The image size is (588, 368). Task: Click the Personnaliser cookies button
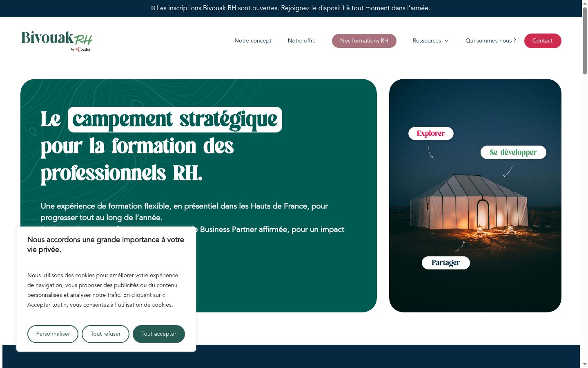53,334
